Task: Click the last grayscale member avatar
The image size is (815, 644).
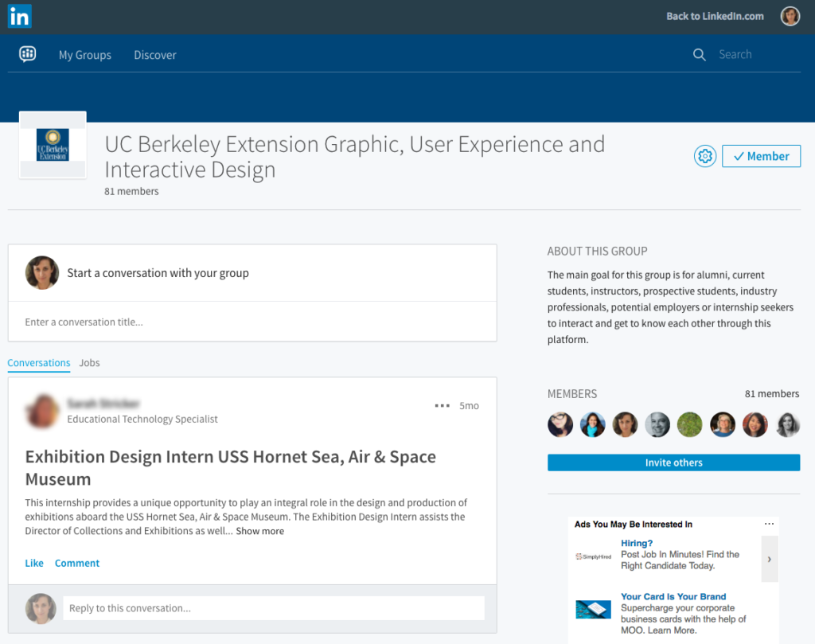Action: pyautogui.click(x=787, y=424)
